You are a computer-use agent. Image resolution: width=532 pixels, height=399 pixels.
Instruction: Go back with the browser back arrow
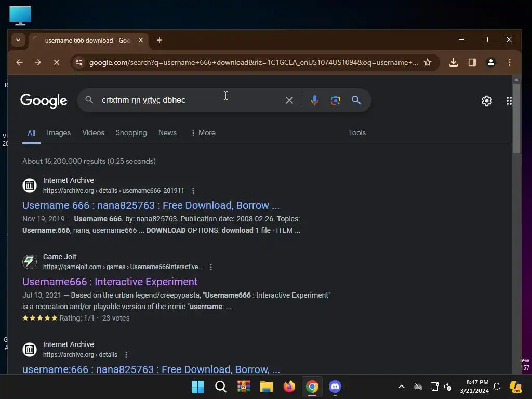[19, 62]
